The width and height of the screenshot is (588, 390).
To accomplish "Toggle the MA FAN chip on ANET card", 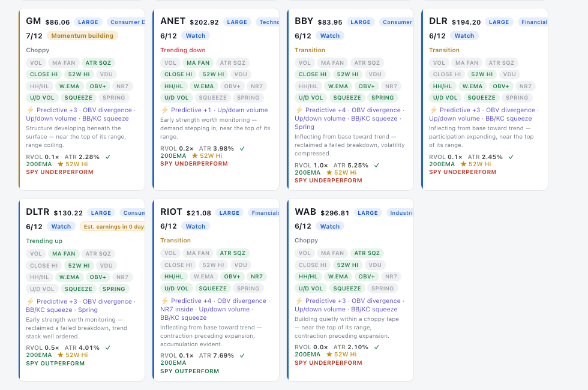I will pos(198,62).
